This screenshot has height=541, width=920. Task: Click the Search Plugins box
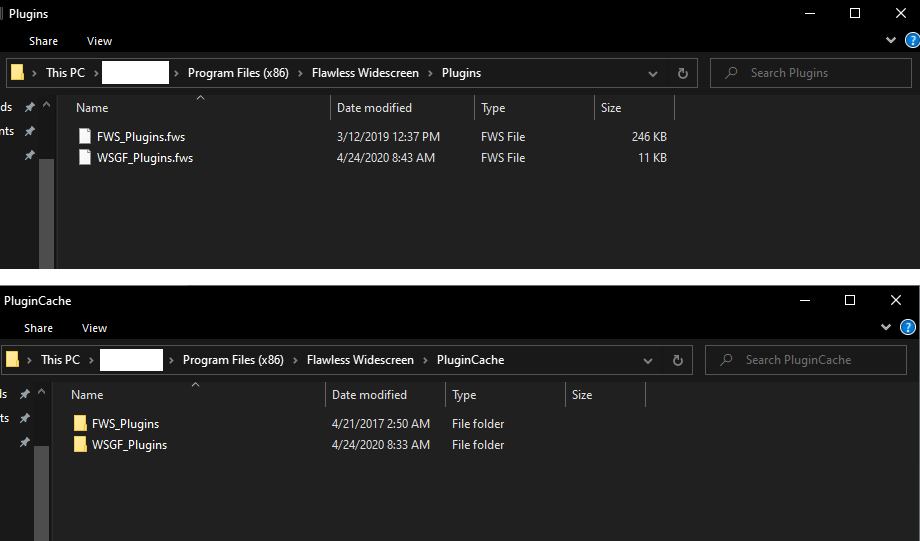[815, 73]
